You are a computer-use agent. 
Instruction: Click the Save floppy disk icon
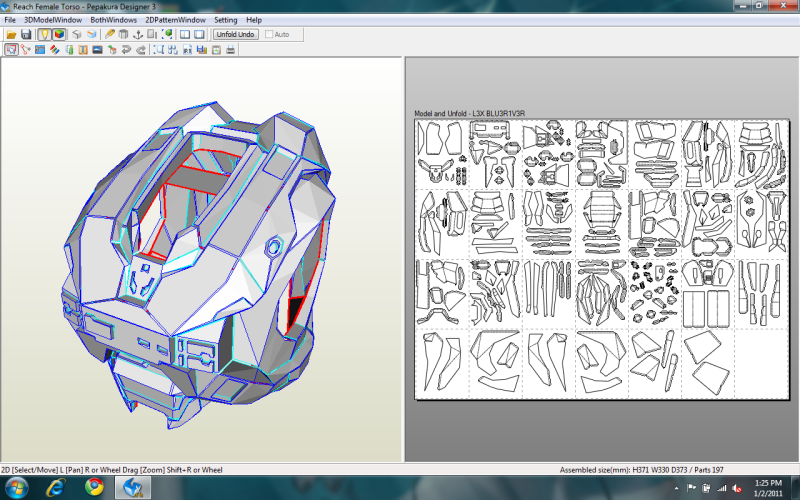pyautogui.click(x=26, y=35)
